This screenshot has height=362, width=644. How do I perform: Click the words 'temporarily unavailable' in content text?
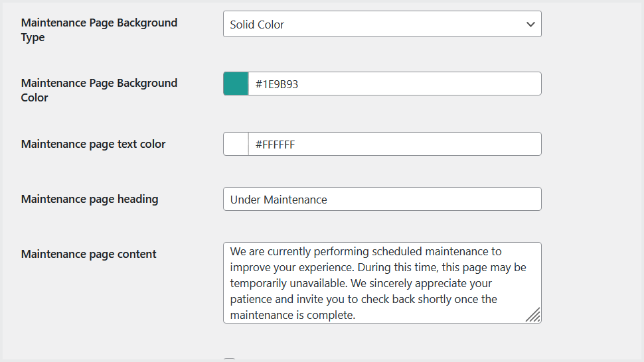click(x=287, y=283)
